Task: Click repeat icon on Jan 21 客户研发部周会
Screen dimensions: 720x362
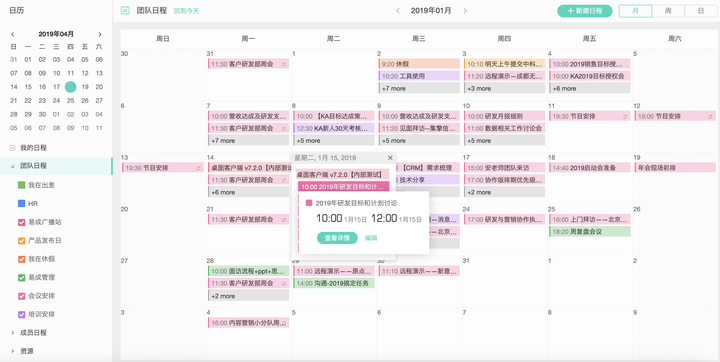Action: tap(284, 220)
